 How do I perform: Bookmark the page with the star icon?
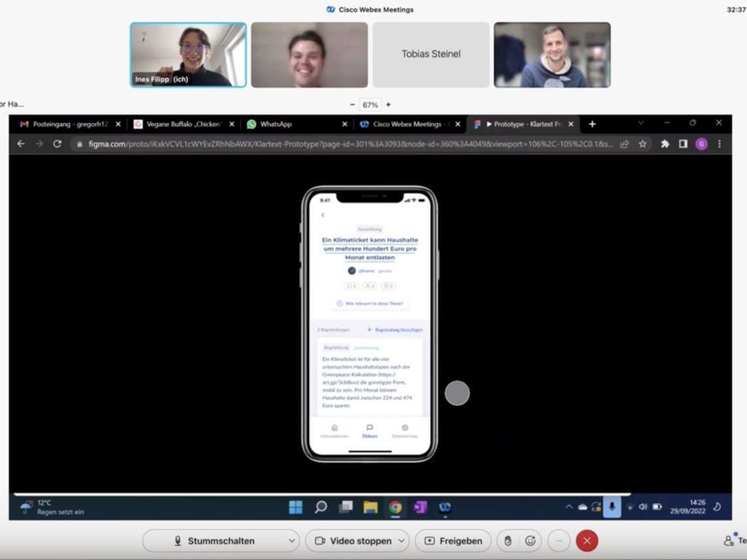click(x=643, y=143)
